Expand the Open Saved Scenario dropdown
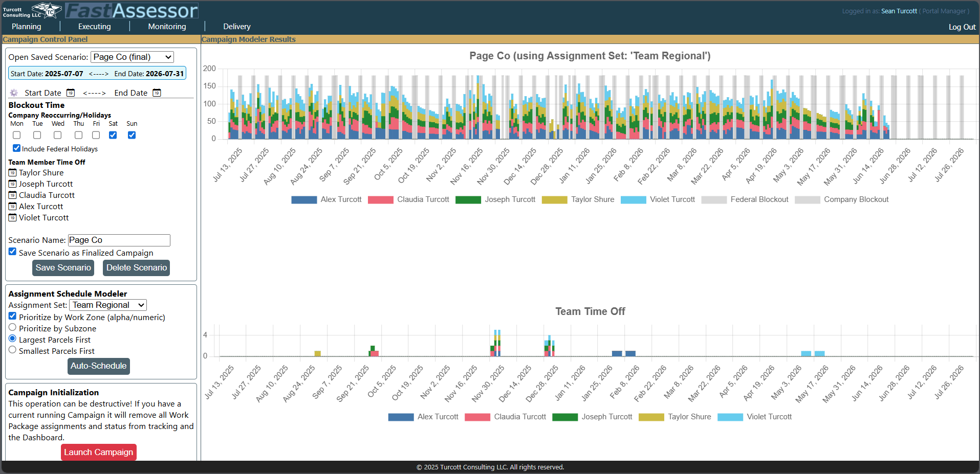Viewport: 980px width, 474px height. click(132, 57)
